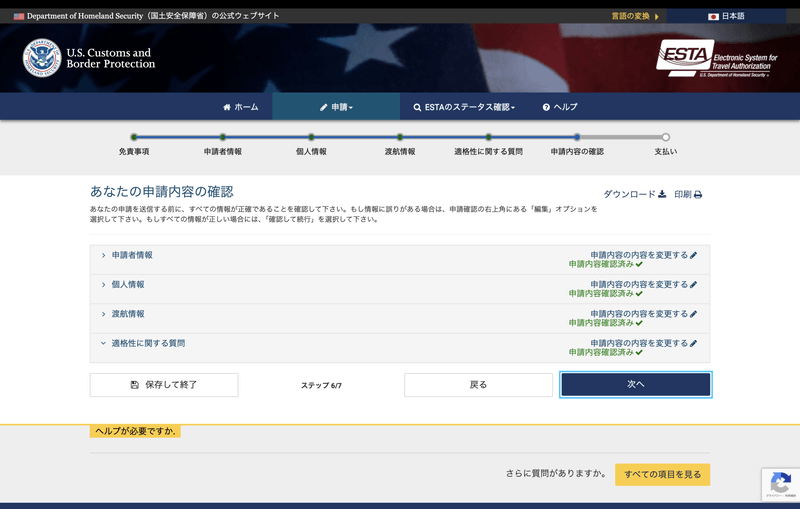The image size is (800, 509).
Task: Click 保存して終了 button
Action: pos(164,385)
